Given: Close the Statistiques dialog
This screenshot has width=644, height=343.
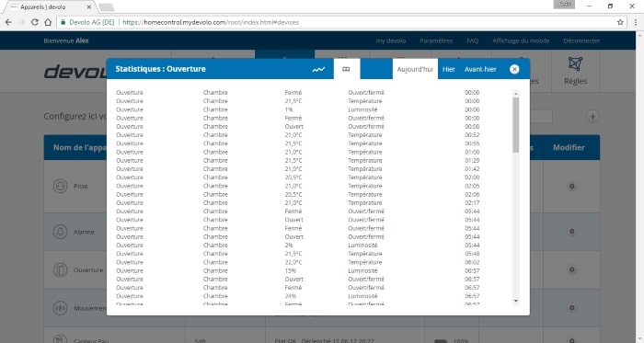Looking at the screenshot, I should [x=514, y=69].
